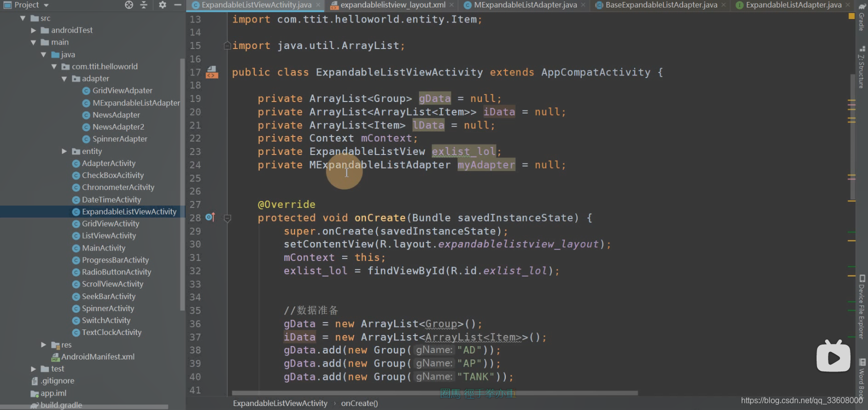Screen dimensions: 868x410
Task: Close the ExpandableListViewActivity.java tab
Action: pos(318,5)
